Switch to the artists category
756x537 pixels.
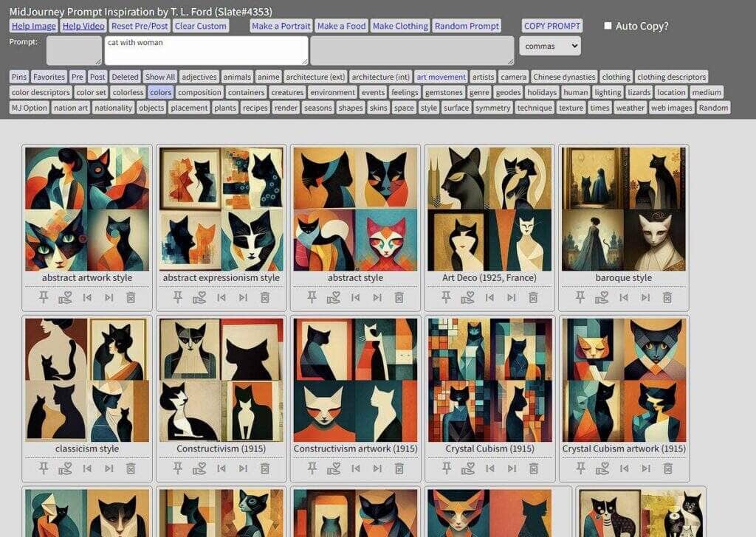pos(483,77)
